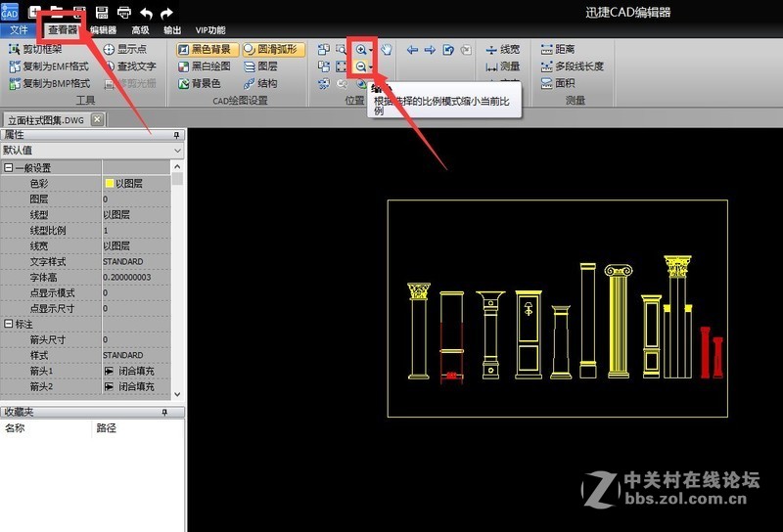This screenshot has width=783, height=532.
Task: Open the 背景色 background color picker
Action: click(200, 83)
